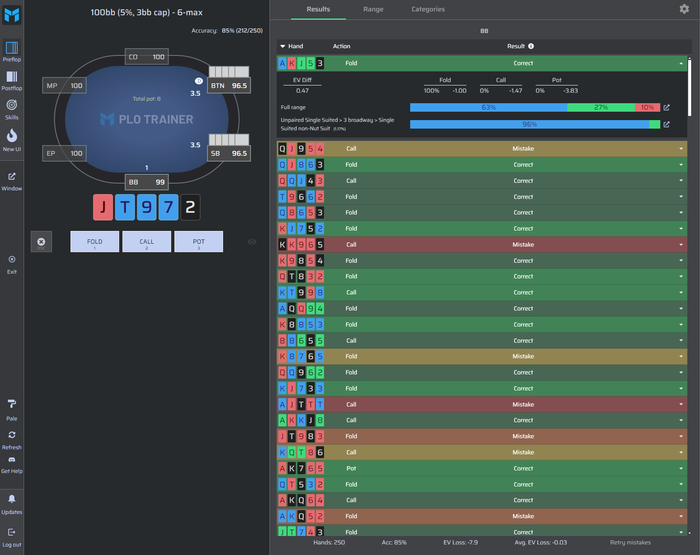Image resolution: width=700 pixels, height=555 pixels.
Task: Click the dealer button chip on table
Action: click(x=199, y=81)
